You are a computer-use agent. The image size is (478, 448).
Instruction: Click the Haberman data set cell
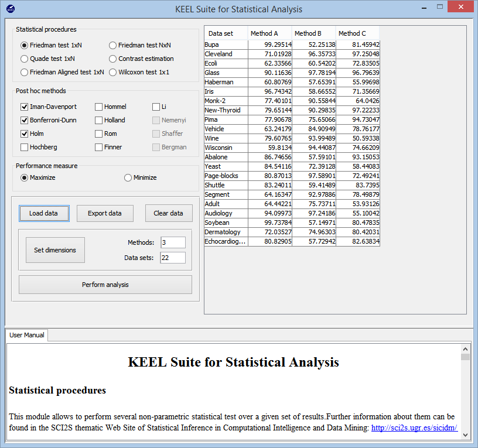226,83
